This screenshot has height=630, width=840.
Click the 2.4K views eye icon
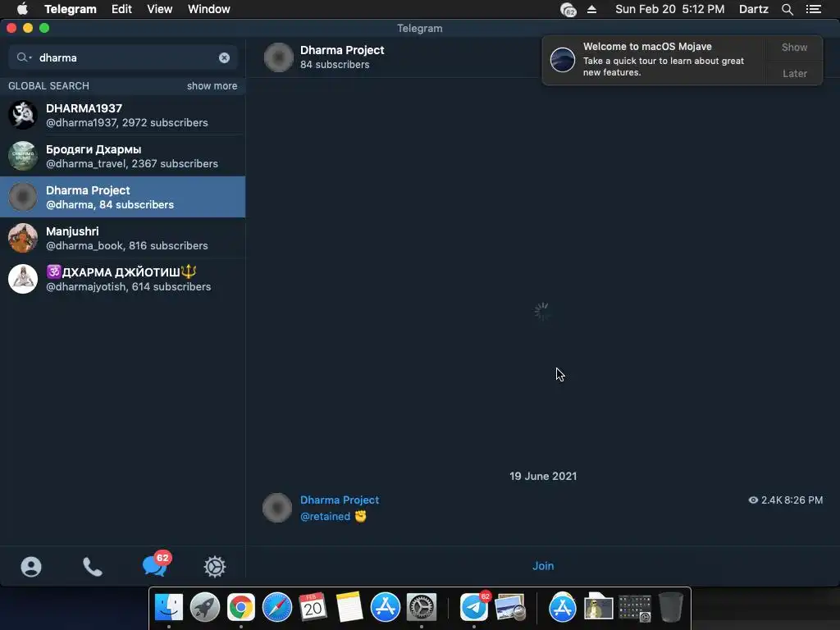(753, 500)
